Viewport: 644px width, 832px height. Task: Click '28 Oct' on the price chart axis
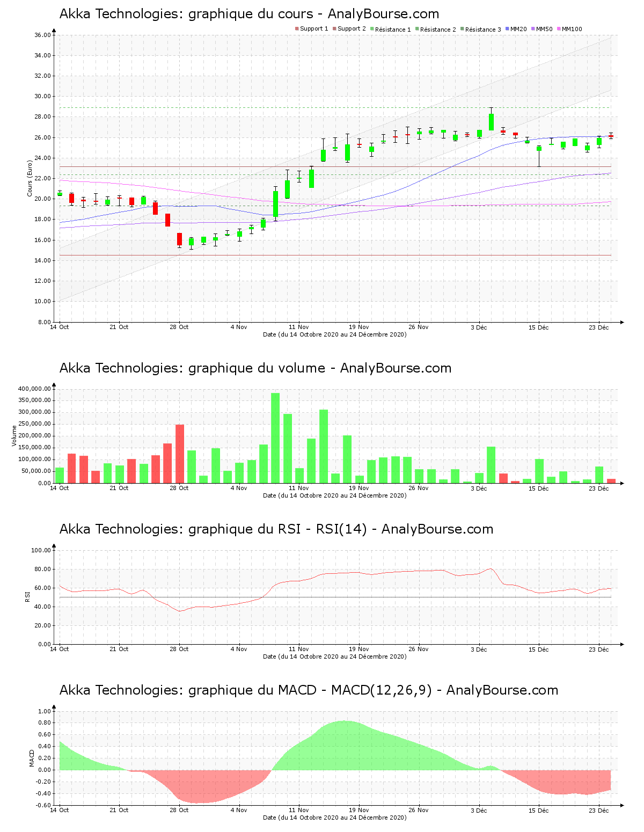click(x=179, y=327)
